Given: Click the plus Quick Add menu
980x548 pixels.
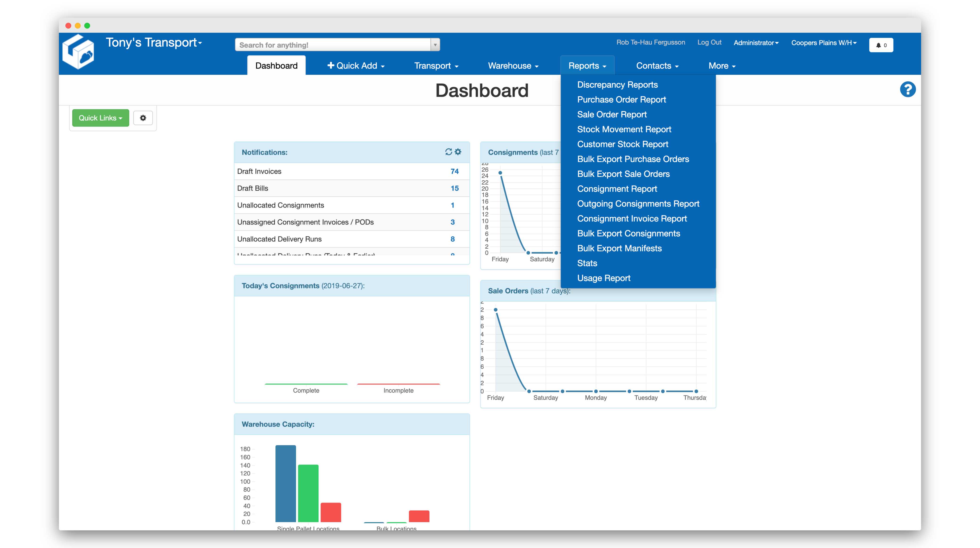Looking at the screenshot, I should (x=356, y=66).
